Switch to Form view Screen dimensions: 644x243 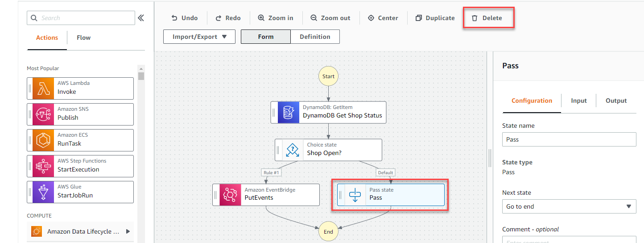tap(266, 37)
